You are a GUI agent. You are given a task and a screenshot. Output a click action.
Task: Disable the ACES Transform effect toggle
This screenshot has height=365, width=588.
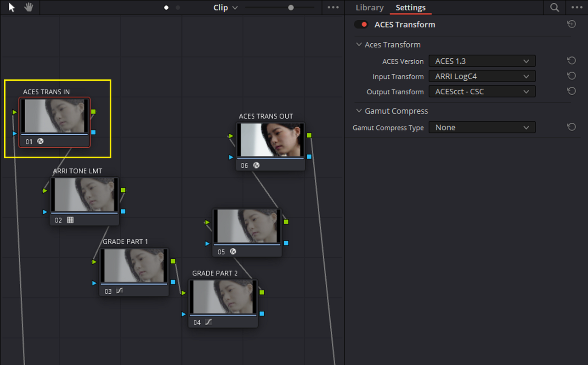(361, 24)
